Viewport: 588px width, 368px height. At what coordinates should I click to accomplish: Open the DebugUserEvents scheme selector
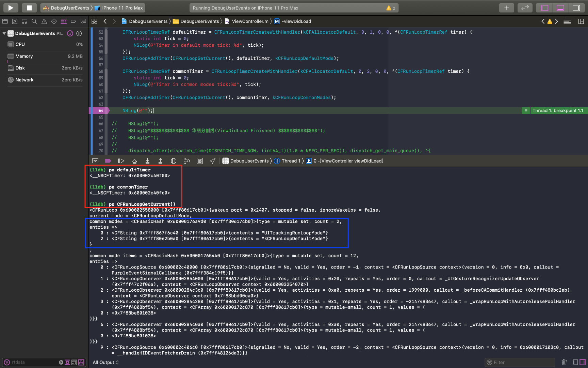(66, 8)
